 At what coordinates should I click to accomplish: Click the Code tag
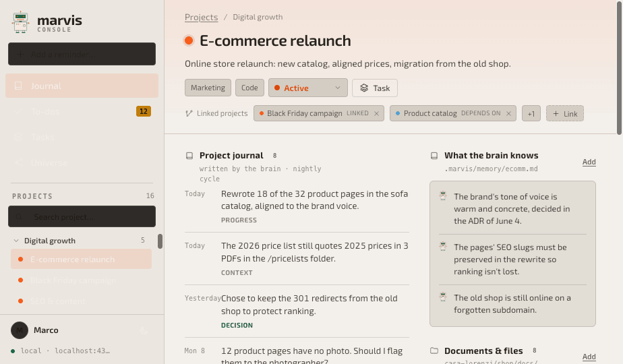point(249,88)
